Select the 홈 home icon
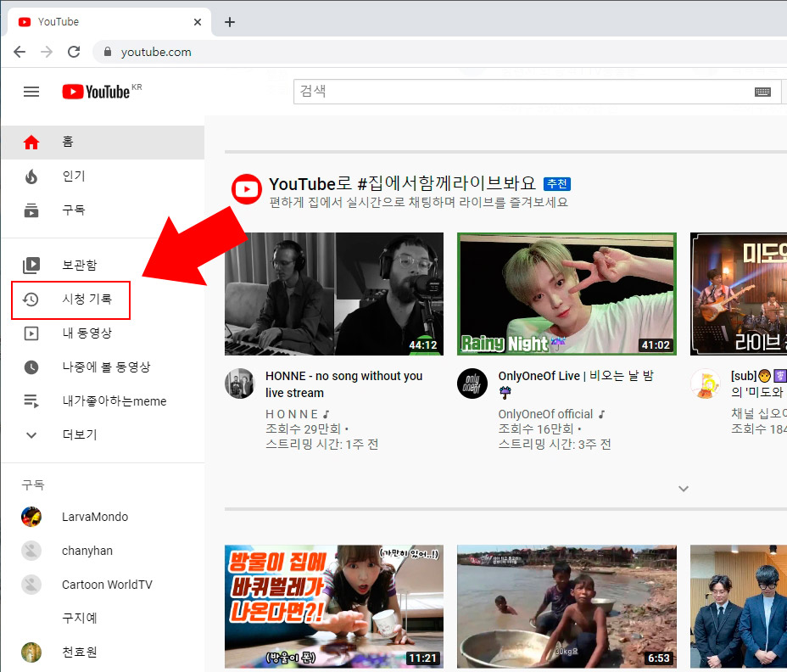Viewport: 787px width, 672px height. coord(31,142)
